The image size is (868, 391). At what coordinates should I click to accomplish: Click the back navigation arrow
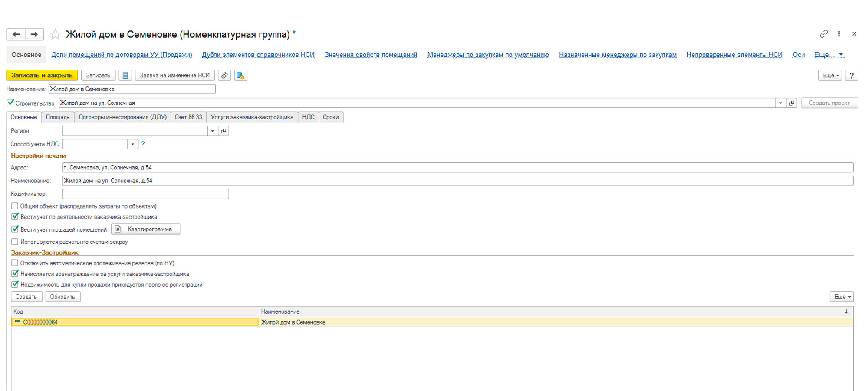coord(16,34)
